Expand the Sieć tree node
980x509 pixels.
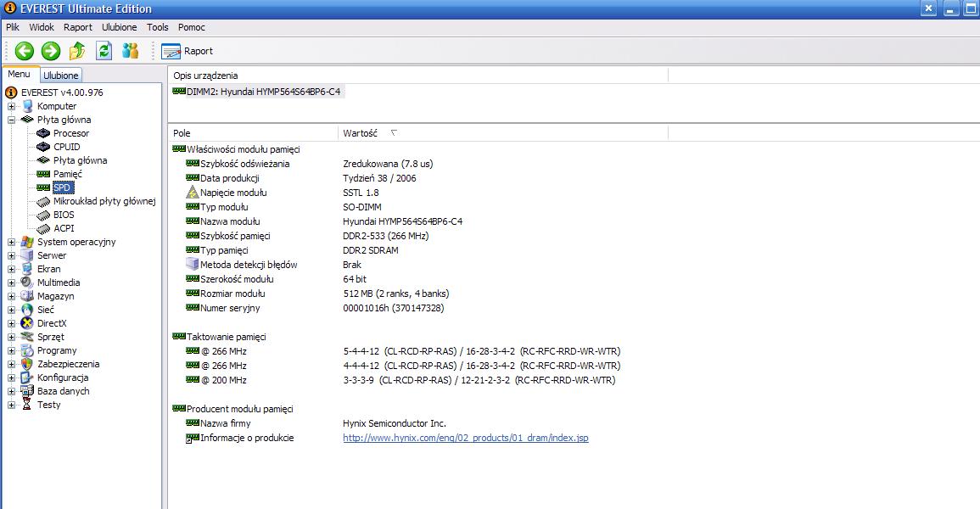[11, 310]
